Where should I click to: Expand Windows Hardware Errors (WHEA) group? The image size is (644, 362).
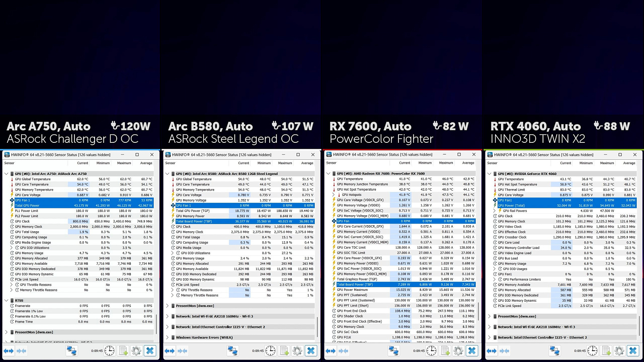click(x=167, y=337)
